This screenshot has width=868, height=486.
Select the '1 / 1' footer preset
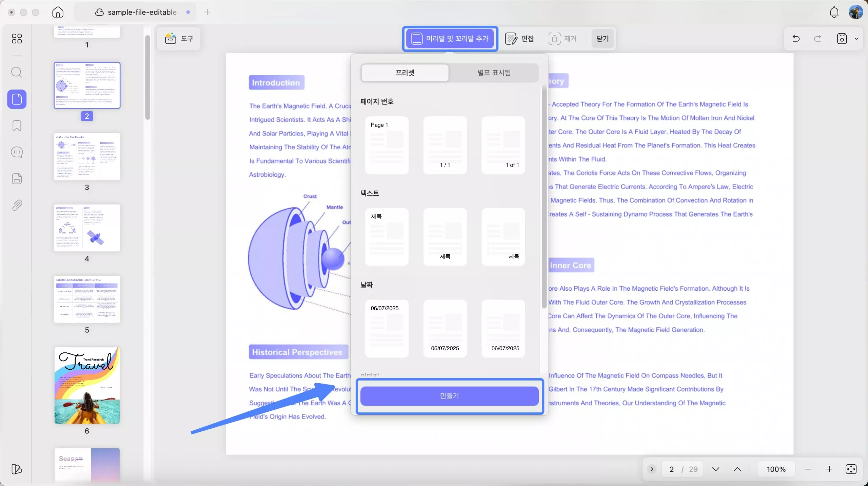(445, 145)
